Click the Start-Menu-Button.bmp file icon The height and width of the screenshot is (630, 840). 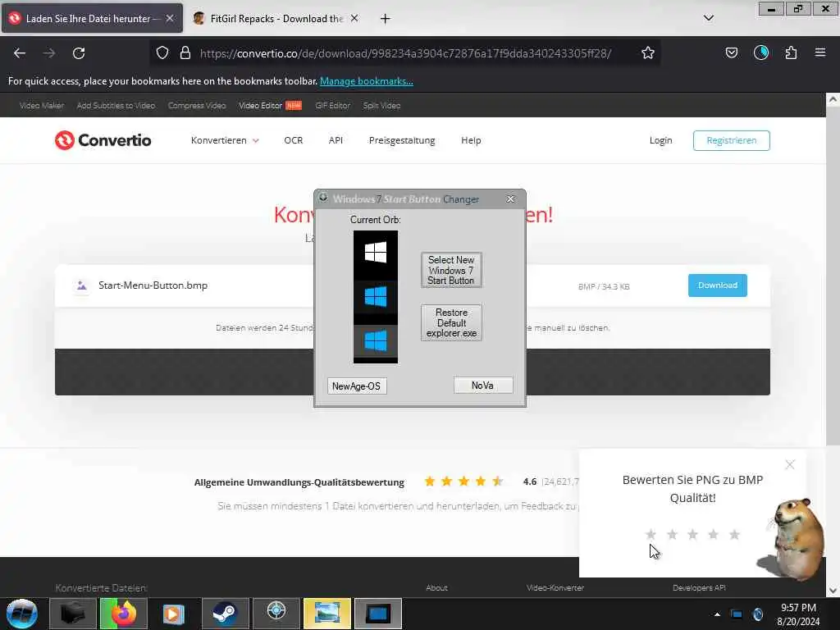click(x=81, y=285)
